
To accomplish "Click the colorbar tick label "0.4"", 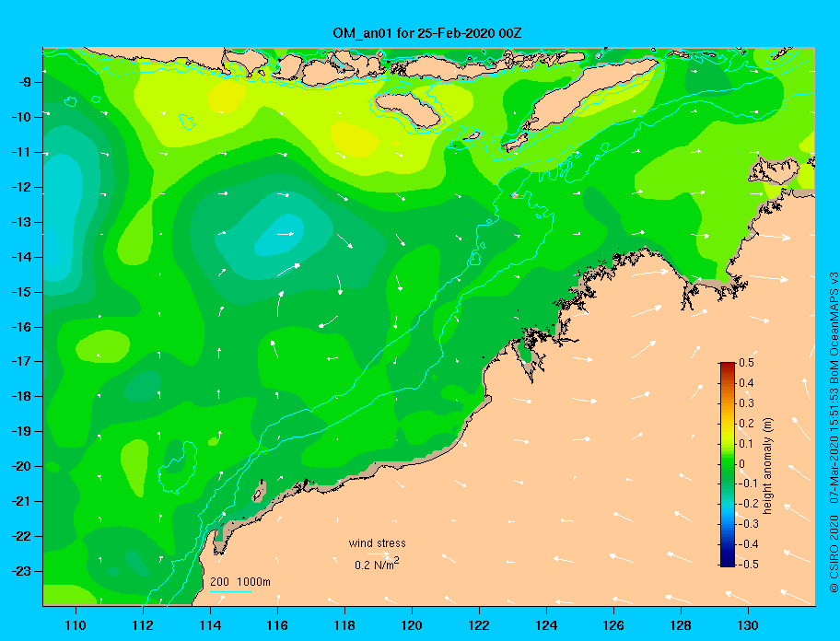I will tap(747, 383).
